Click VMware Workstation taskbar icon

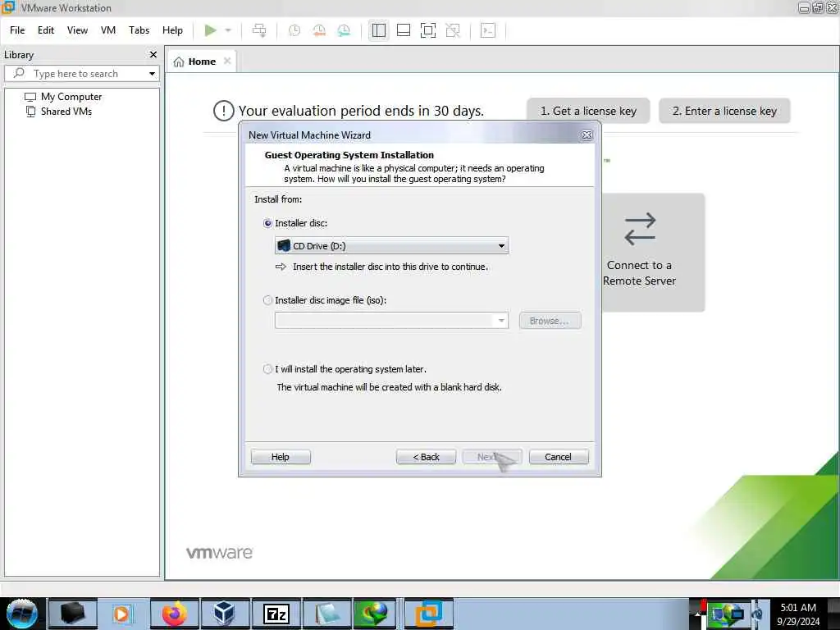pyautogui.click(x=428, y=614)
